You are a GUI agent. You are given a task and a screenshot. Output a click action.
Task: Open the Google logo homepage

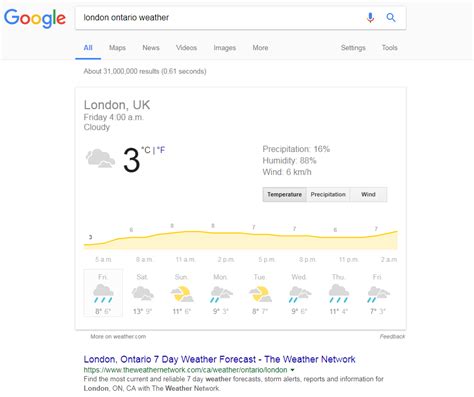point(35,18)
